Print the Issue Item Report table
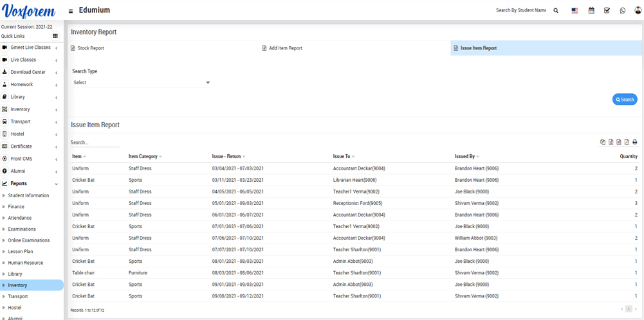 pyautogui.click(x=634, y=142)
